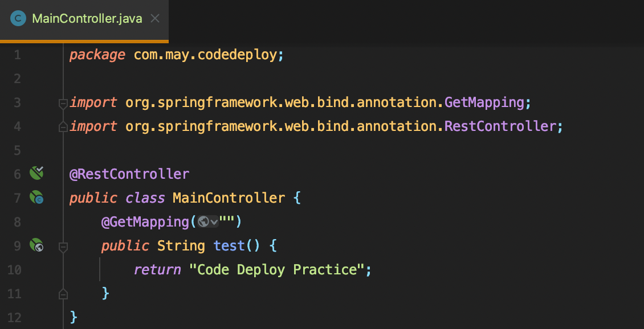This screenshot has height=329, width=644.
Task: Click line number 10
Action: click(x=14, y=269)
